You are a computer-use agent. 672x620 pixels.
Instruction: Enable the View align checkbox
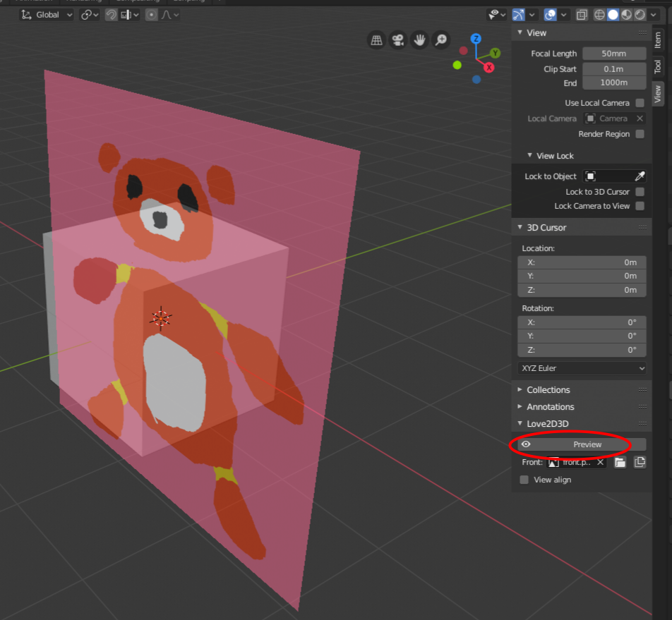[524, 480]
